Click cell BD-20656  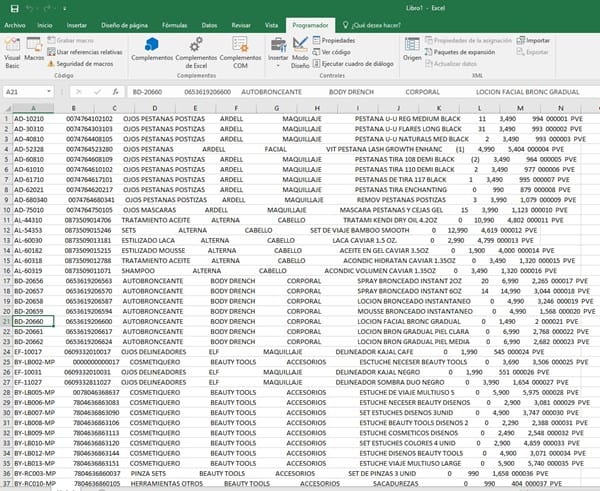click(33, 281)
